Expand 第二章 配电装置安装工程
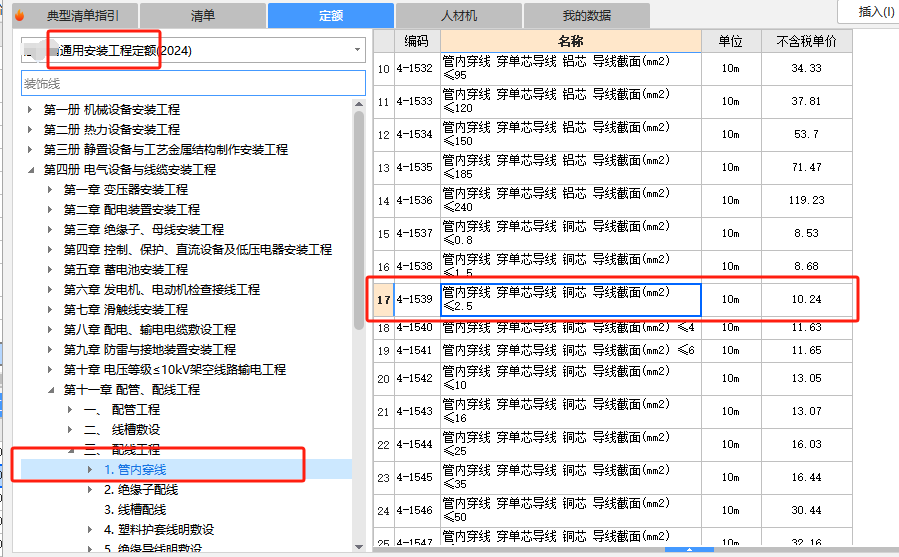 coord(50,209)
